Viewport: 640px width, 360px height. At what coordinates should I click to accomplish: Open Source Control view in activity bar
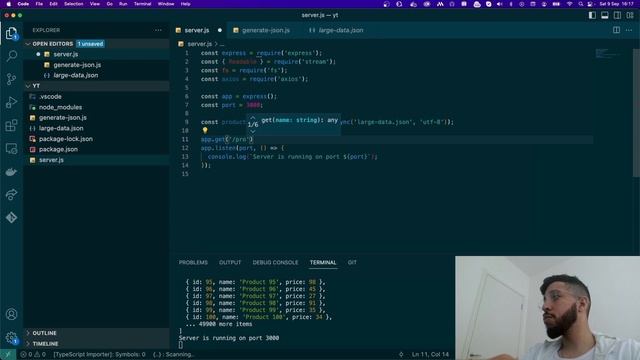11,79
